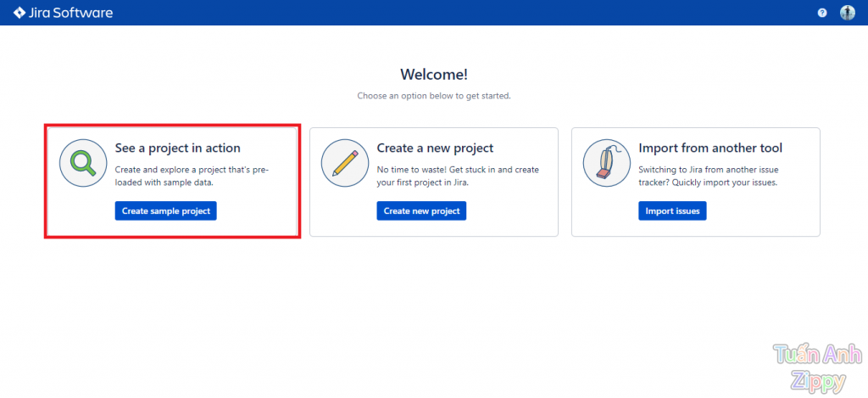Select the "Create a new project" heading
Image resolution: width=868 pixels, height=398 pixels.
coord(435,149)
